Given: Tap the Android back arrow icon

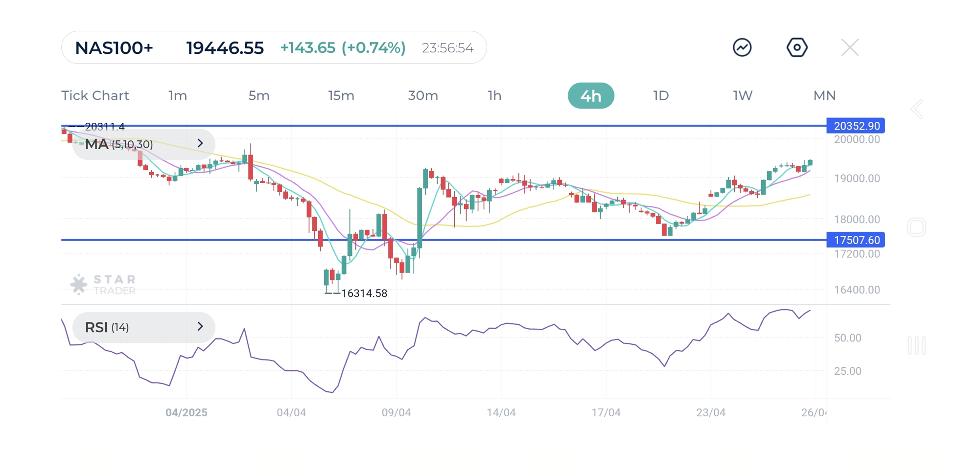Looking at the screenshot, I should point(917,109).
